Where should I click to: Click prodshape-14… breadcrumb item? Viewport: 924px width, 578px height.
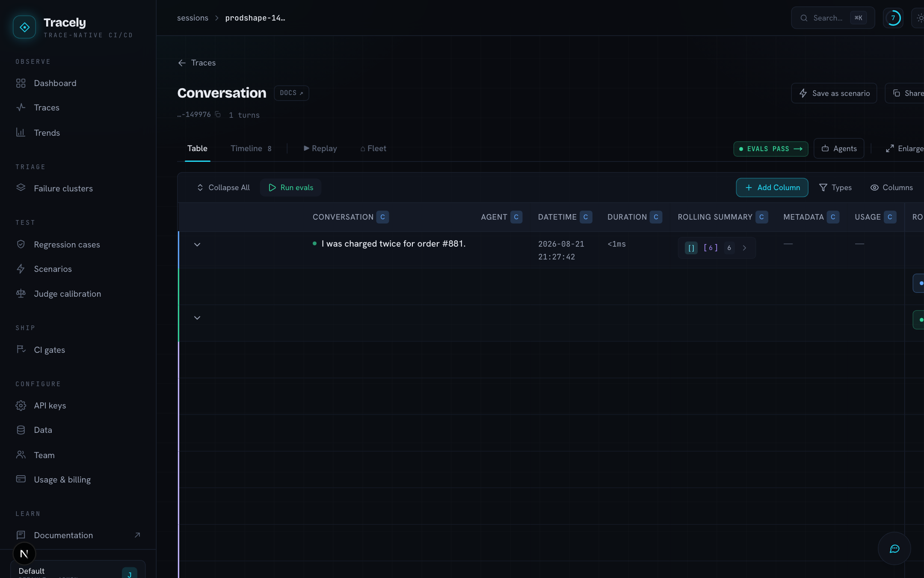click(x=255, y=18)
